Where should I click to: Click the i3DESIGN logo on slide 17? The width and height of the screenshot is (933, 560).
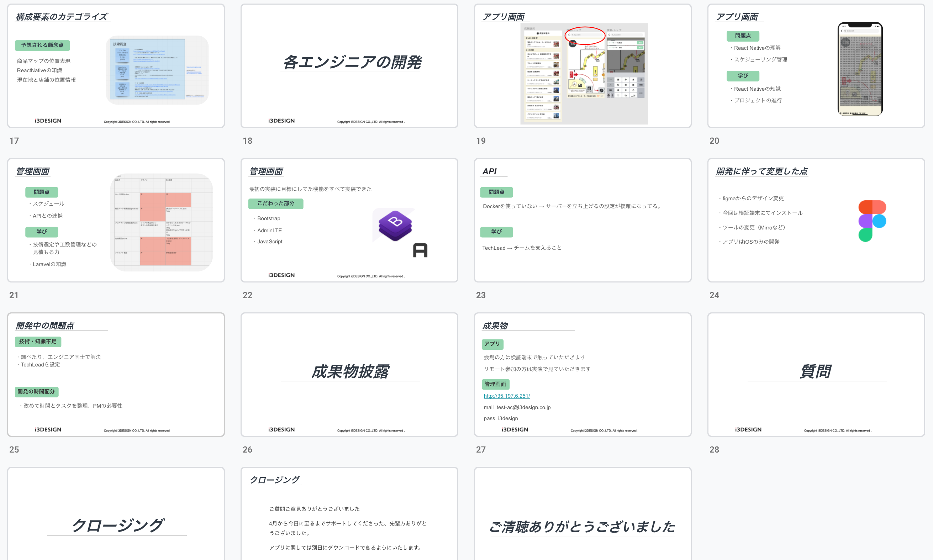pyautogui.click(x=48, y=121)
